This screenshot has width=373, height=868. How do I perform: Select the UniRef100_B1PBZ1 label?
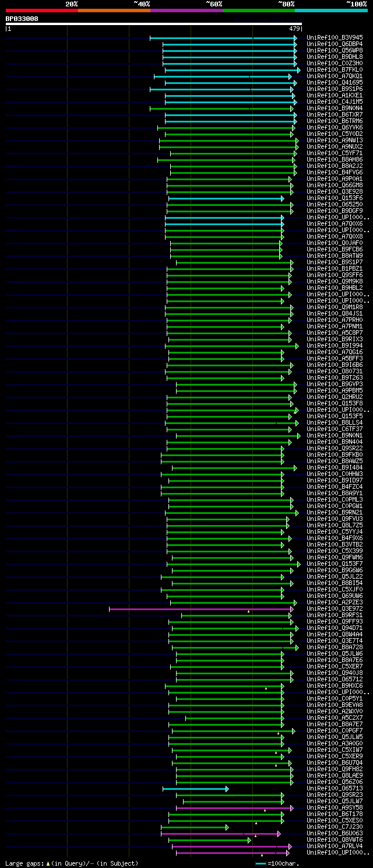335,269
